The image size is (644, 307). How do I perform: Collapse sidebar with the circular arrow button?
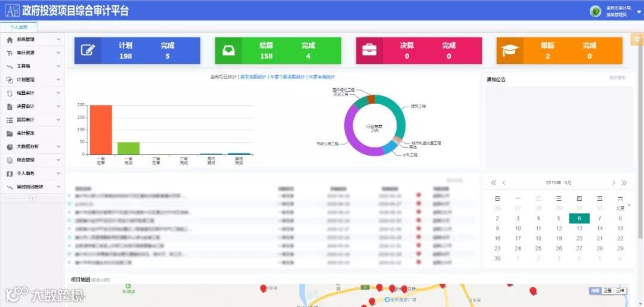click(x=32, y=199)
